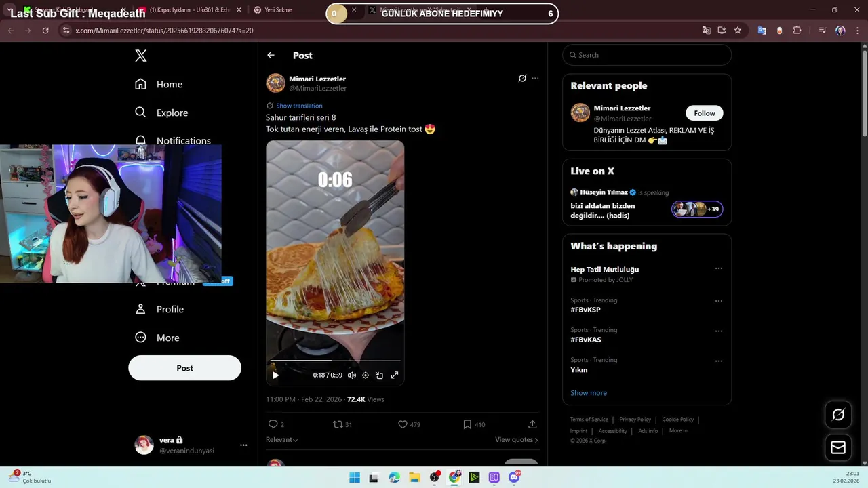The width and height of the screenshot is (868, 488).
Task: Reload the page in browser
Action: pyautogui.click(x=45, y=30)
